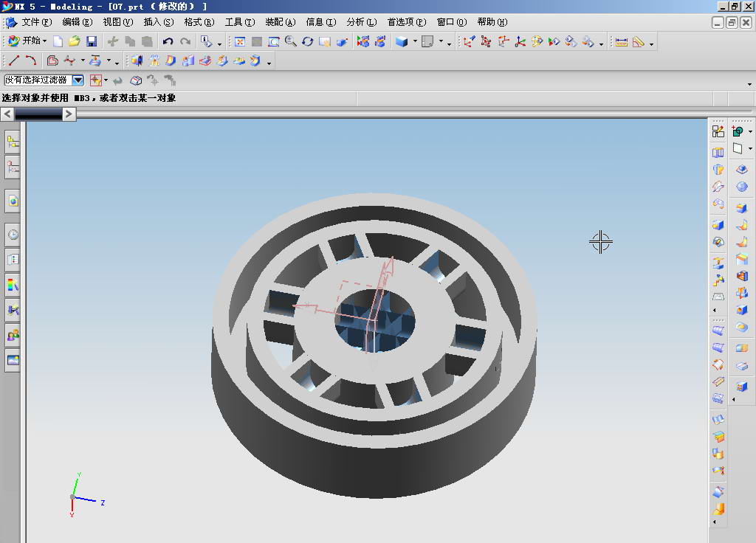Click the New file icon

pyautogui.click(x=58, y=42)
